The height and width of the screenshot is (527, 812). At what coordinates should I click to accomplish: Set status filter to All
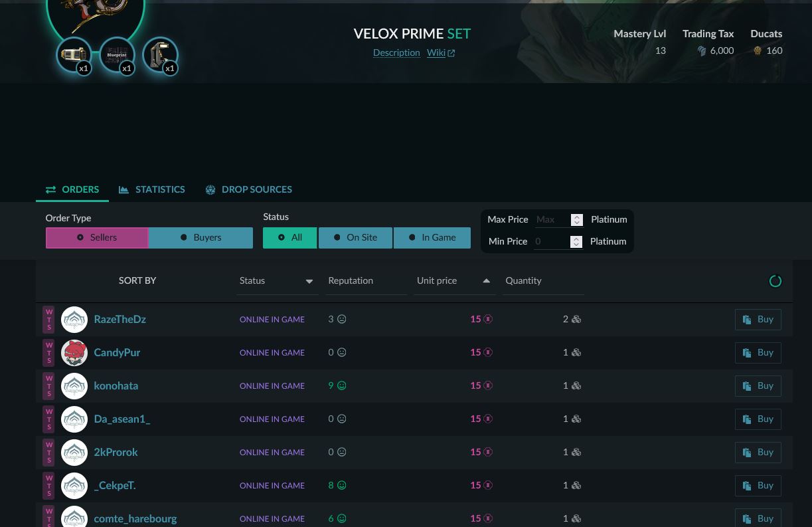click(x=289, y=238)
